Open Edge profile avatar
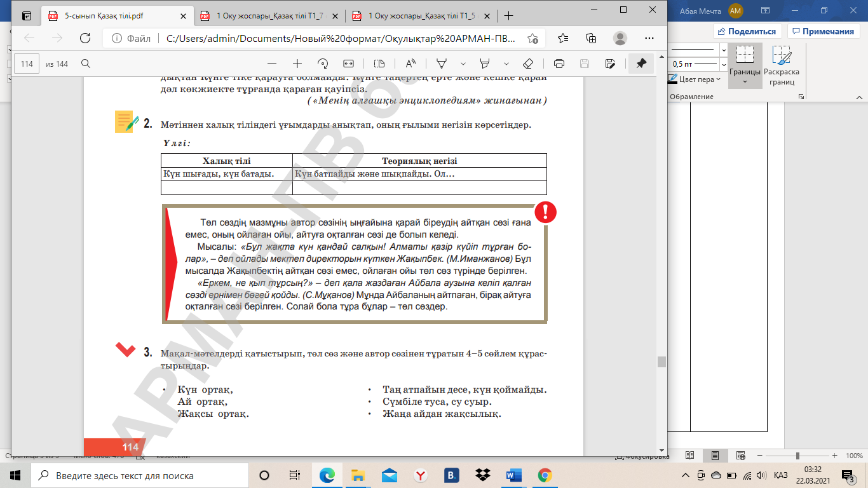Screen dimensions: 868x488 [x=620, y=38]
